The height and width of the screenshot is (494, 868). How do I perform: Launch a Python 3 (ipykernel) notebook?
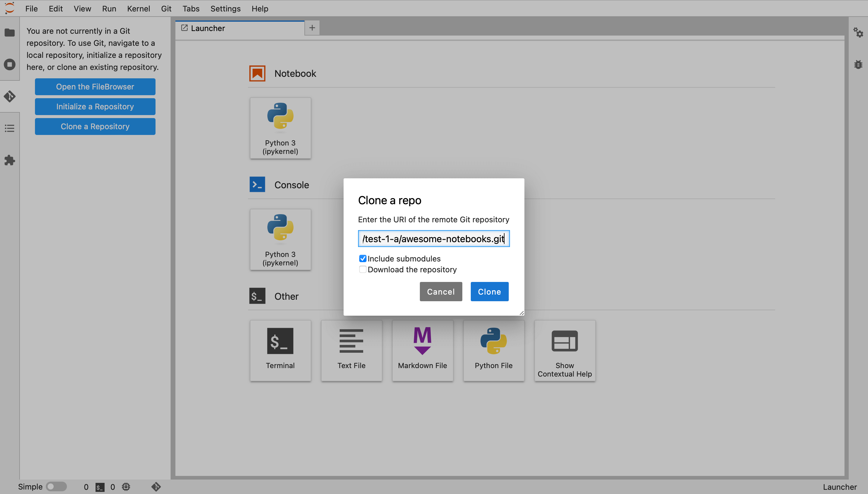[280, 128]
